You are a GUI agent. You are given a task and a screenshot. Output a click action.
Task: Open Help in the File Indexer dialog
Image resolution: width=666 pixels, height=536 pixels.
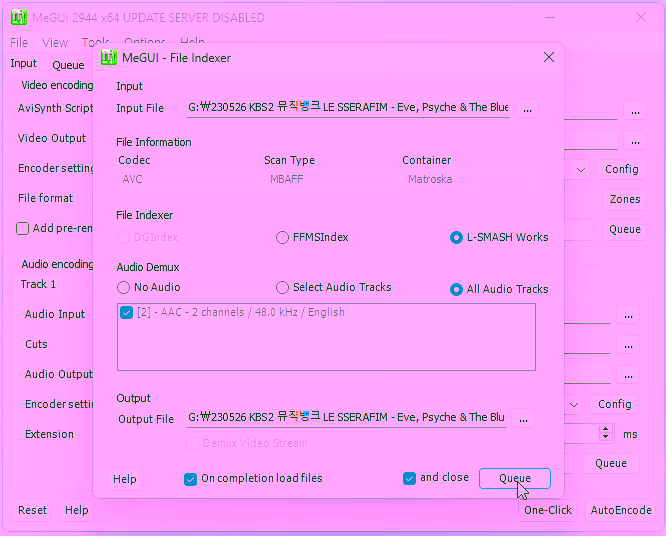point(124,479)
